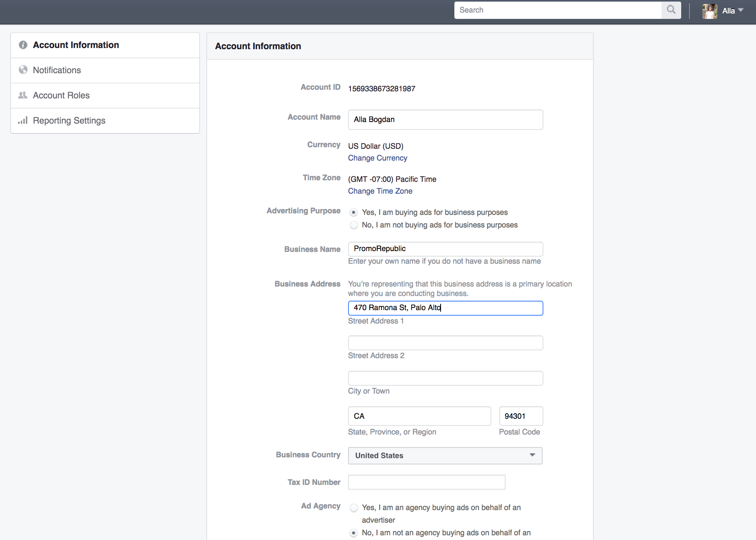
Task: Click the Notifications globe icon
Action: click(23, 70)
